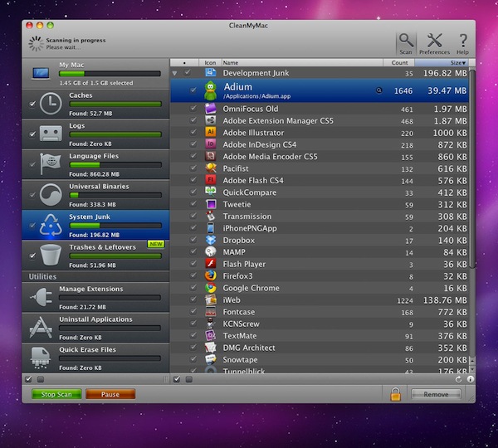Image resolution: width=498 pixels, height=448 pixels.
Task: Toggle the Logs checkbox
Action: pyautogui.click(x=32, y=134)
